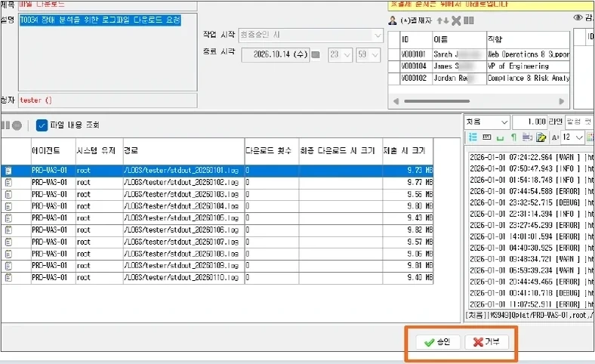Click path /LOGS/tester/stdout_20260106.log
This screenshot has width=595, height=364.
tap(181, 230)
